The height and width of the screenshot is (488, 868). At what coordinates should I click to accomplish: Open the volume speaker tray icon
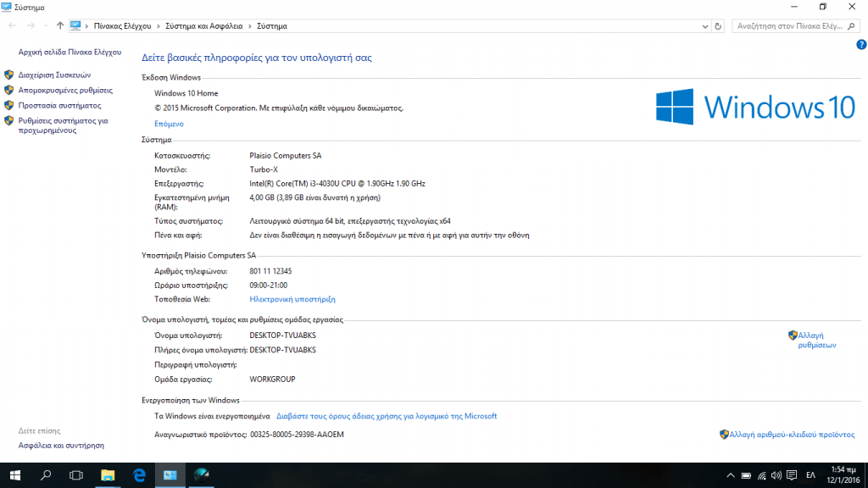(776, 475)
